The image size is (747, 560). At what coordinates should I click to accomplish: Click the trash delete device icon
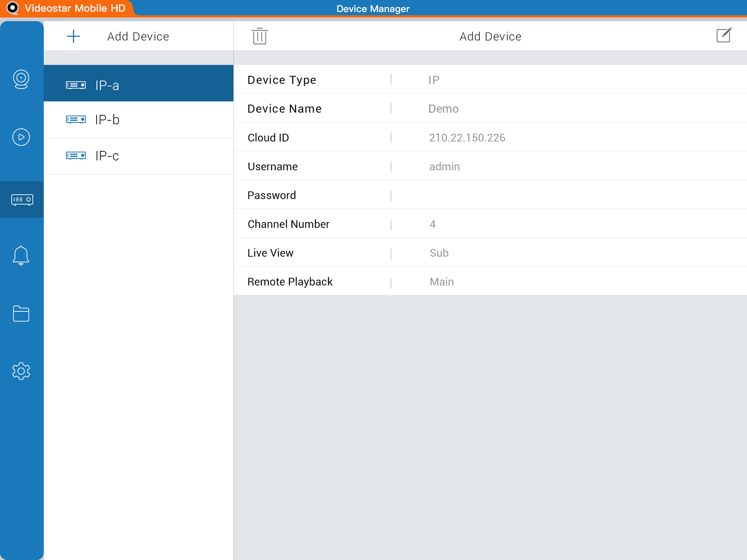259,36
